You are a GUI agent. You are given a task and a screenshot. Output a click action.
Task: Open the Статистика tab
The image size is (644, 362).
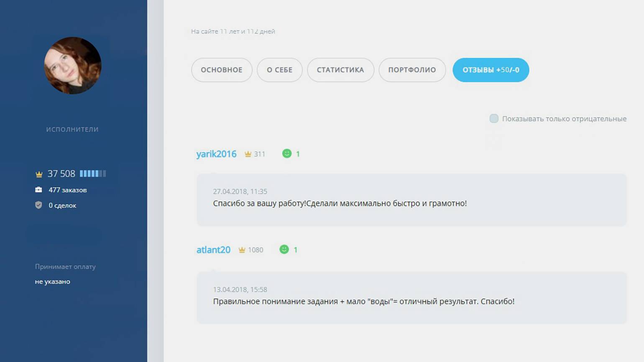point(340,70)
